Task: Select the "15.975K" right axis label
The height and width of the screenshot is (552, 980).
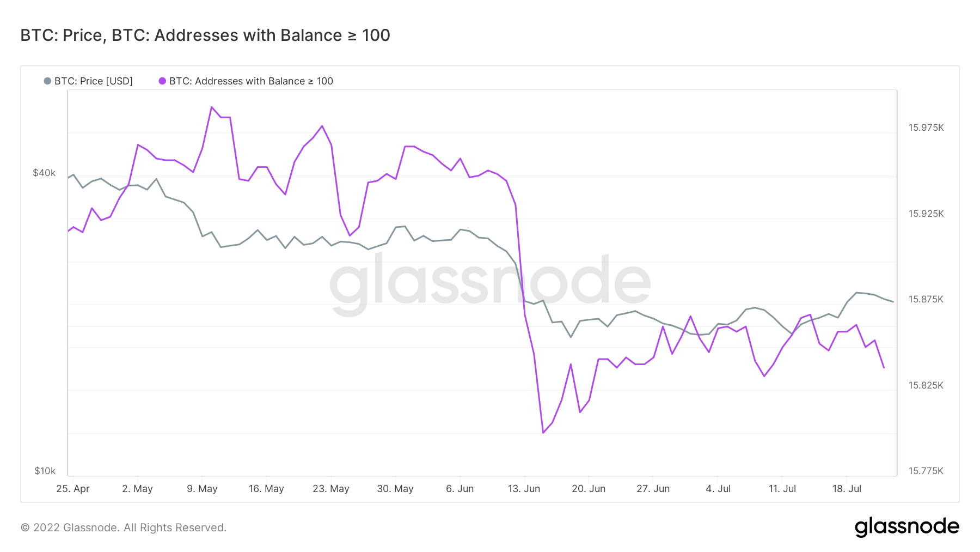Action: [x=926, y=128]
